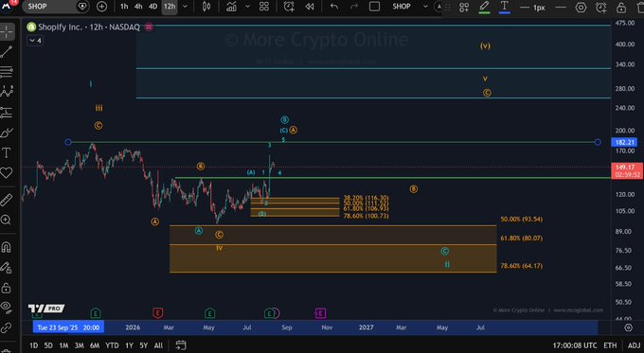Set date range to 1Y
The height and width of the screenshot is (353, 644).
click(129, 345)
